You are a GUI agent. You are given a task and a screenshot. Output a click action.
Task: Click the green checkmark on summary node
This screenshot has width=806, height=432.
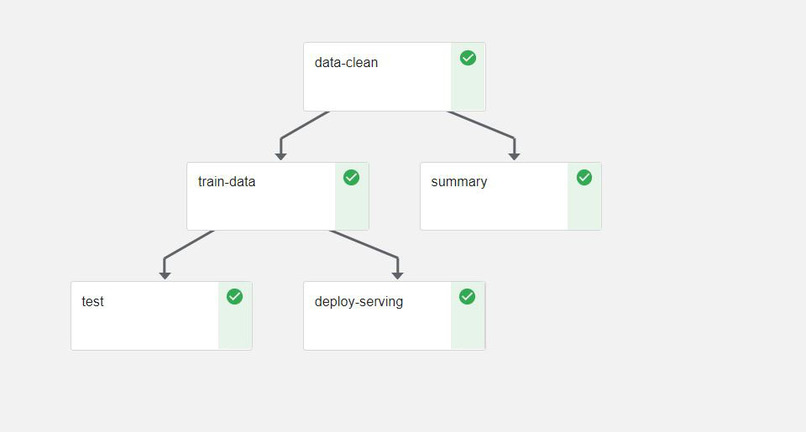[584, 177]
